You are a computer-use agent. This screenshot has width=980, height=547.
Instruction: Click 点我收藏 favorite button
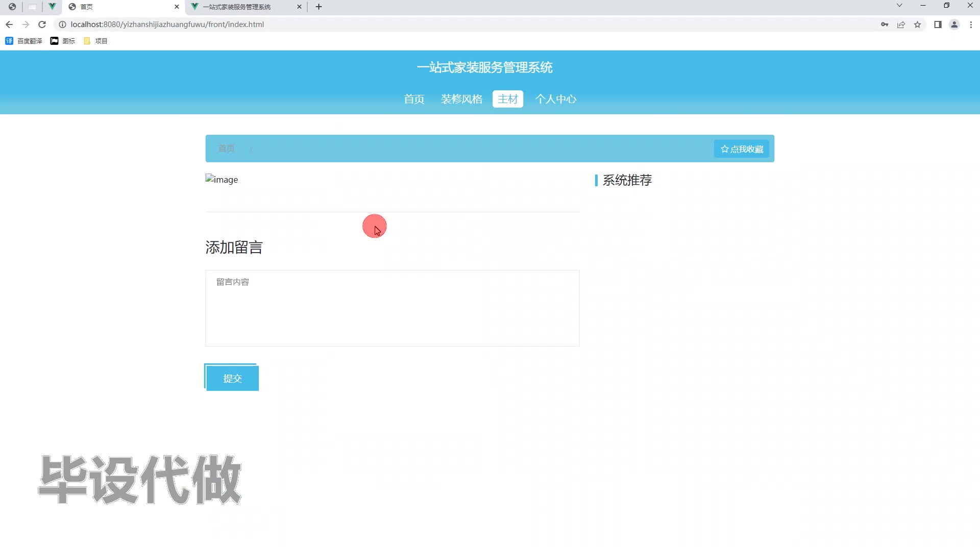coord(742,149)
